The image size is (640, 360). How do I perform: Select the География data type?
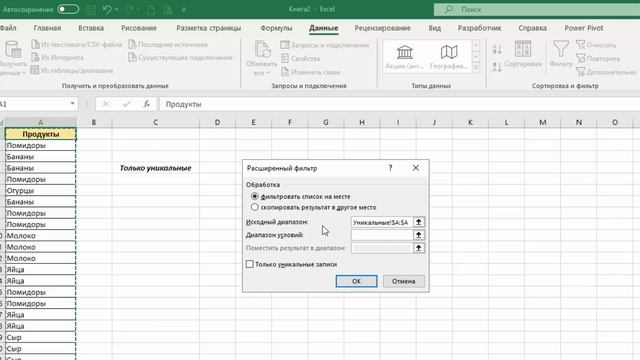(449, 57)
